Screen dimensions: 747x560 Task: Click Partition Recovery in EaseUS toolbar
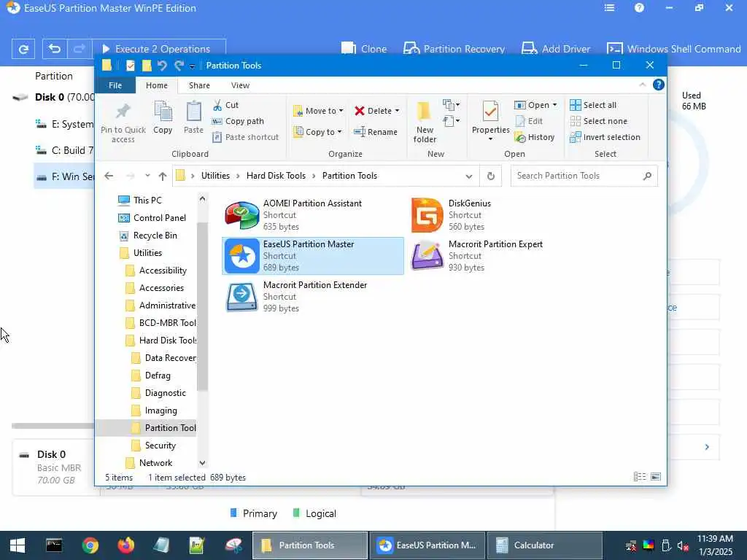click(454, 49)
